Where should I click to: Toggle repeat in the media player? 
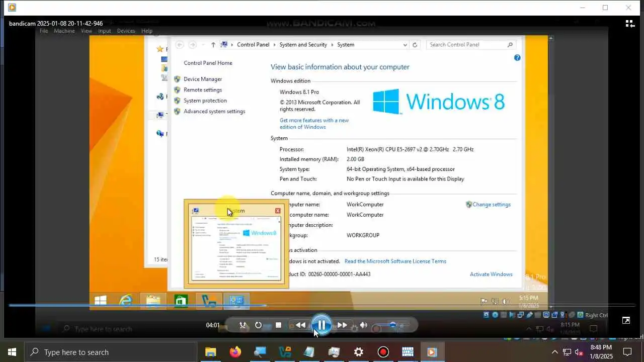click(x=258, y=325)
